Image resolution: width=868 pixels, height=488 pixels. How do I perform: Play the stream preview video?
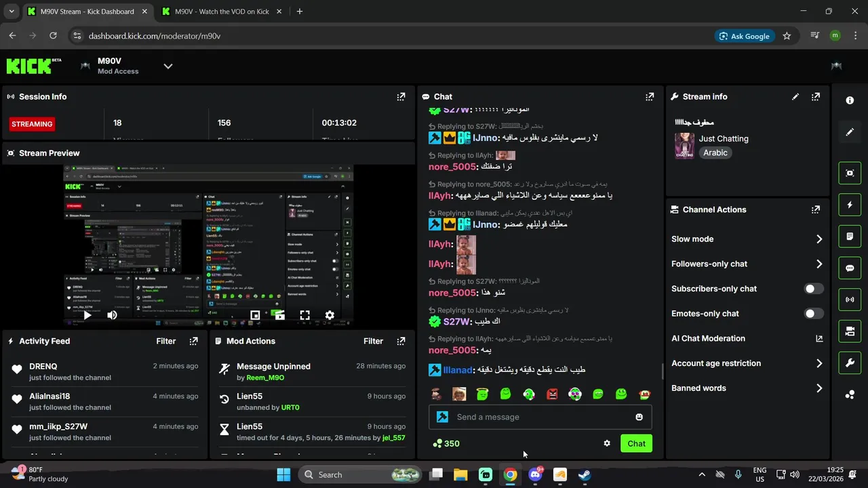pos(87,315)
